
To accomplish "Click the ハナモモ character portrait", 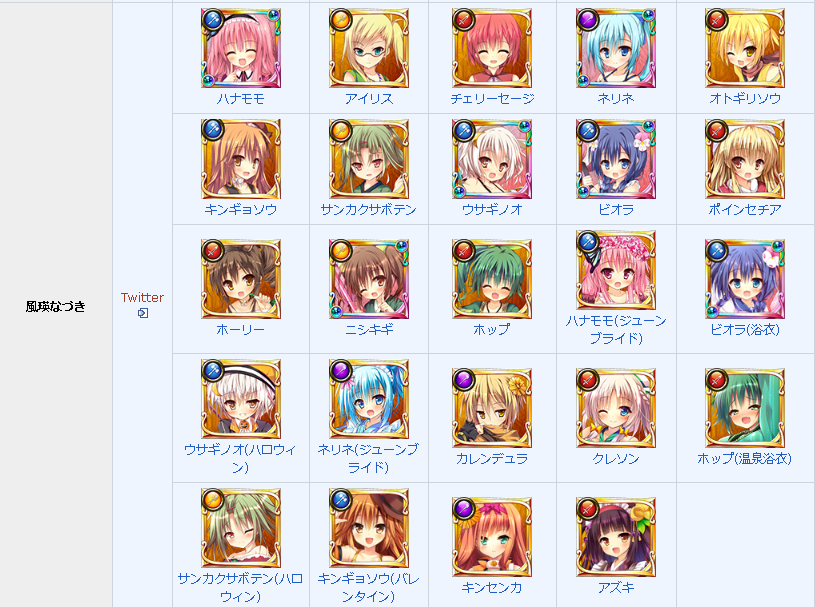I will click(x=241, y=48).
